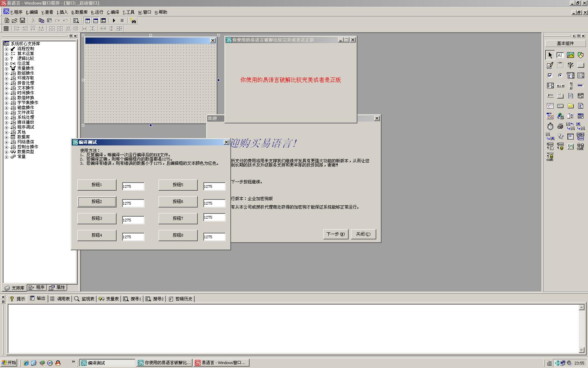588x368 pixels.
Task: Select the pointer arrow tool in component palette
Action: click(550, 55)
